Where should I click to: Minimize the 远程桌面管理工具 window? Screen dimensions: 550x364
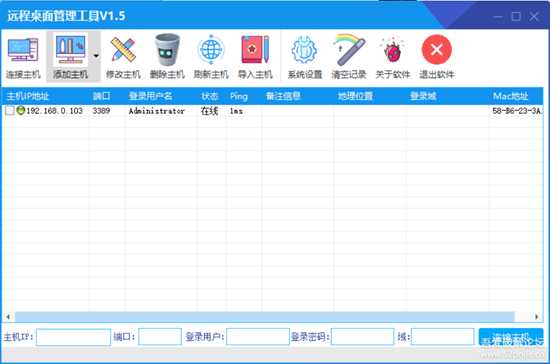497,16
